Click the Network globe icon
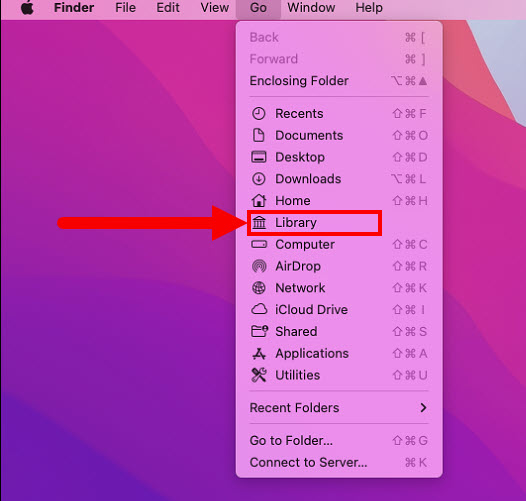 [x=259, y=288]
